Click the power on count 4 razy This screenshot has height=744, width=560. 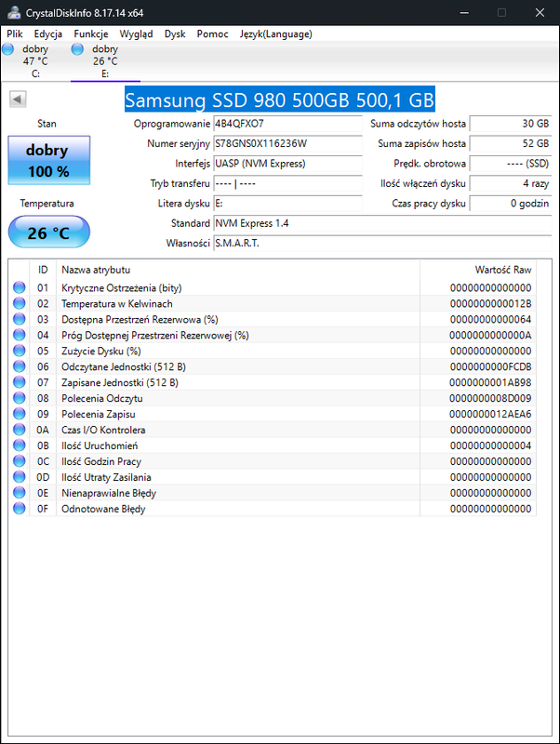pos(511,183)
